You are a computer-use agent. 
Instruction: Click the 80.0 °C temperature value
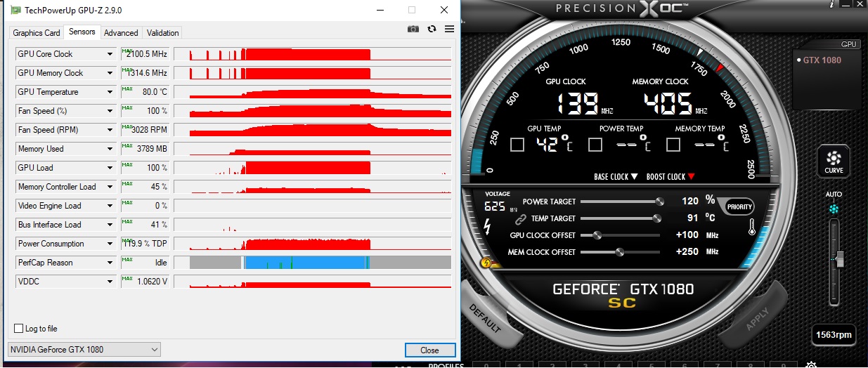(145, 92)
